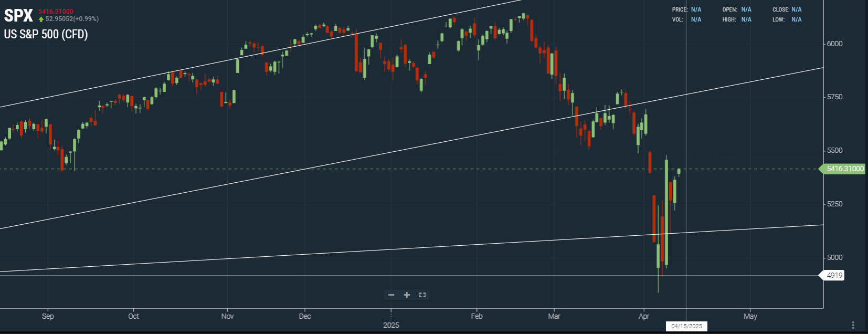Click the Sep label on time axis
This screenshot has height=334, width=868.
click(x=48, y=316)
